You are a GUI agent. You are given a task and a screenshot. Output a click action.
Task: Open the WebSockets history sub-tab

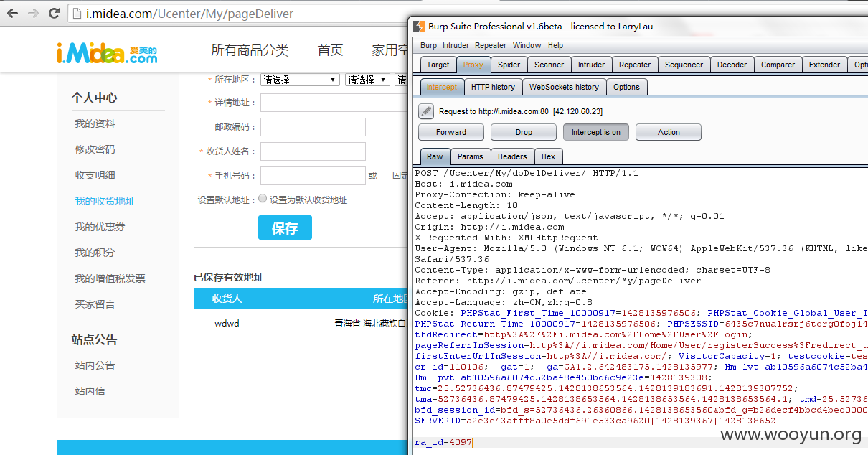pyautogui.click(x=564, y=87)
